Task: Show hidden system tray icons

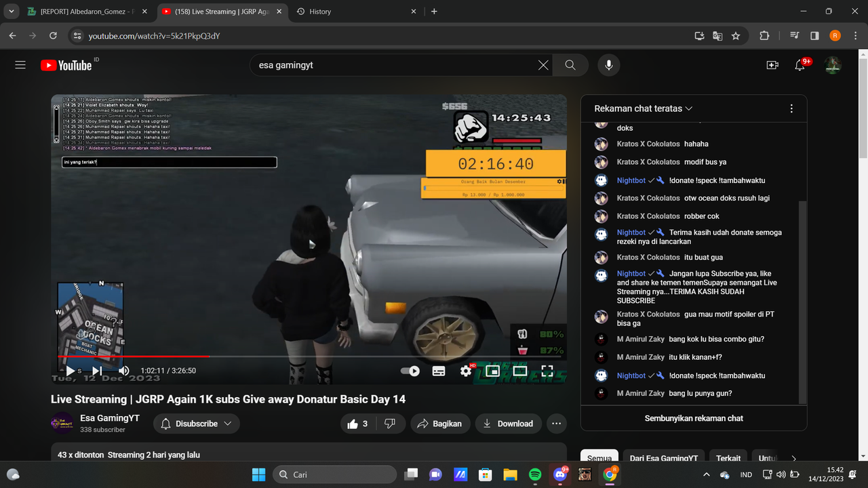Action: tap(707, 474)
